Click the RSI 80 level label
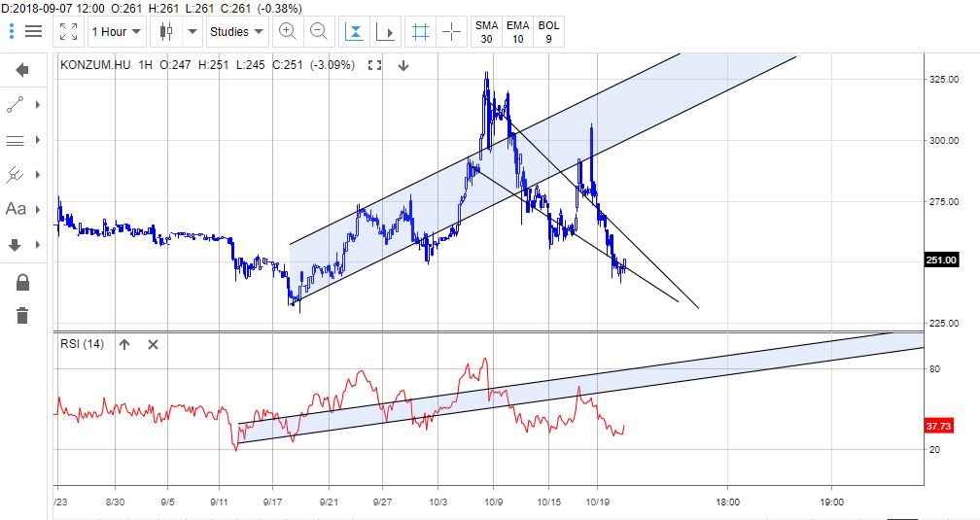Image resolution: width=980 pixels, height=520 pixels. 934,368
